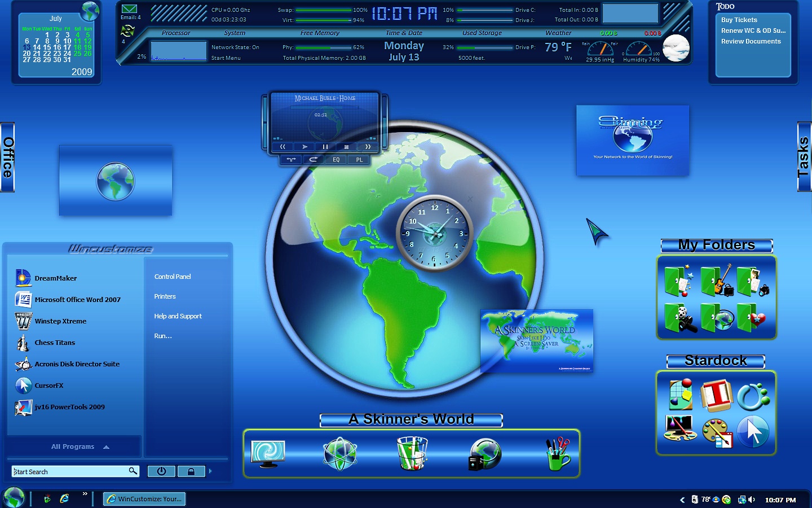This screenshot has width=812, height=508.
Task: Open Acronis Disk Director Suite
Action: pos(68,364)
